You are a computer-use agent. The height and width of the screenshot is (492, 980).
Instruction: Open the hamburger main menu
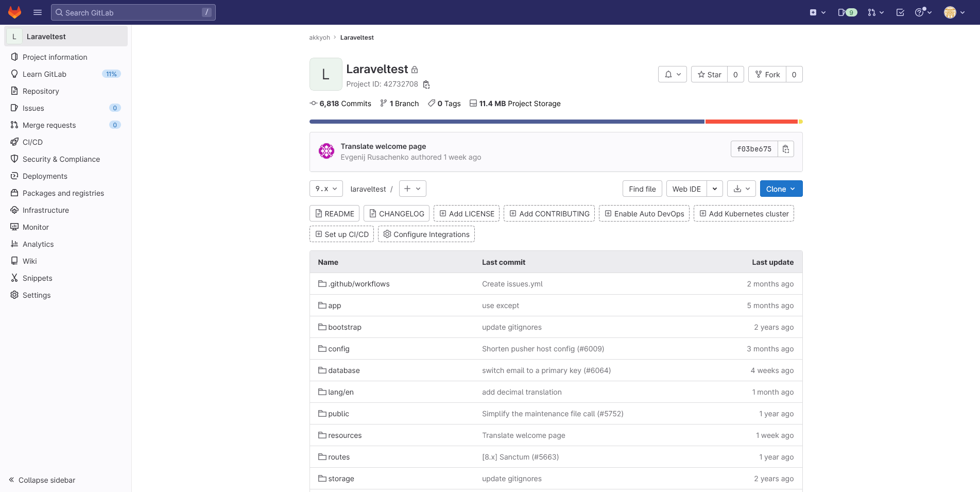tap(38, 12)
